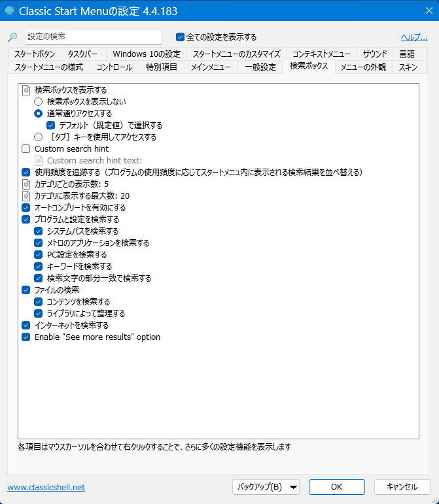Click Custom search hint text row

[x=95, y=161]
